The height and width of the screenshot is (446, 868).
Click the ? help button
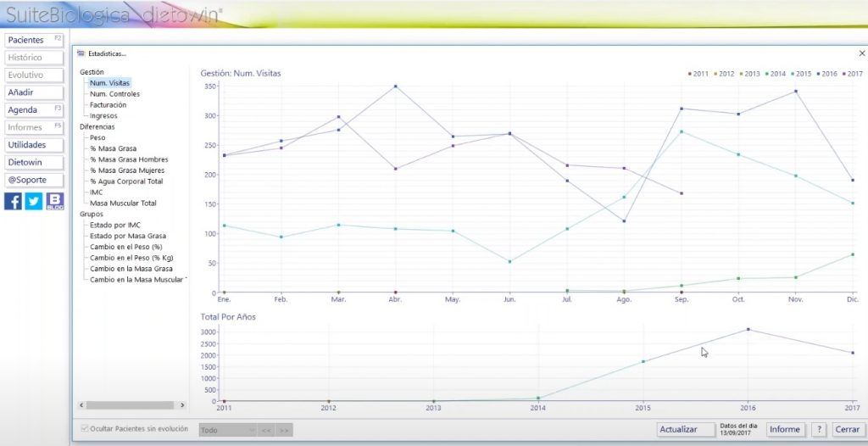click(820, 429)
